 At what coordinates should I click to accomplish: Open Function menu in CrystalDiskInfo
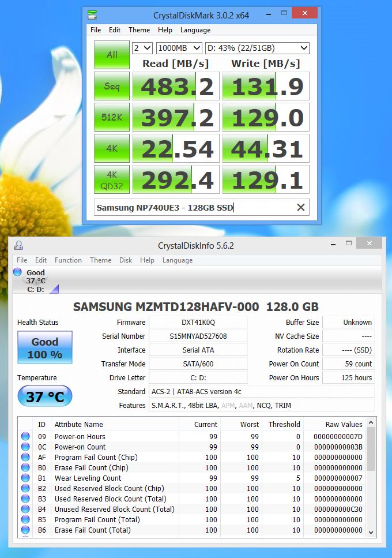[68, 260]
